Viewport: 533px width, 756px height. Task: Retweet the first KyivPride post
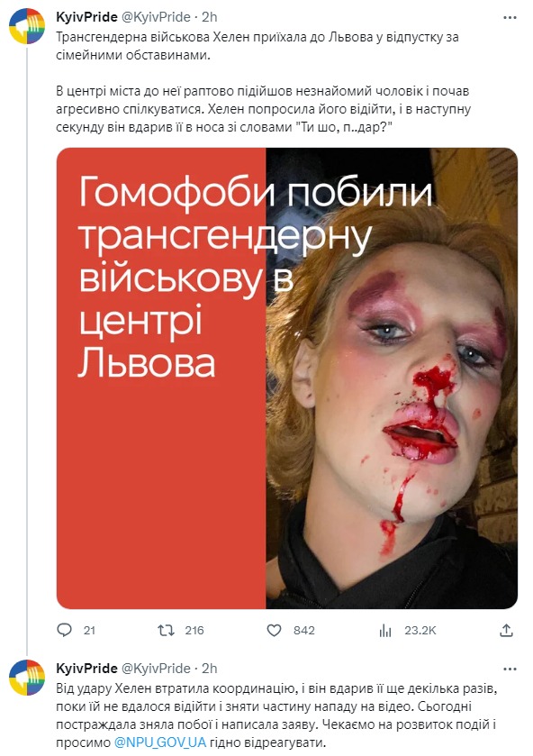166,630
